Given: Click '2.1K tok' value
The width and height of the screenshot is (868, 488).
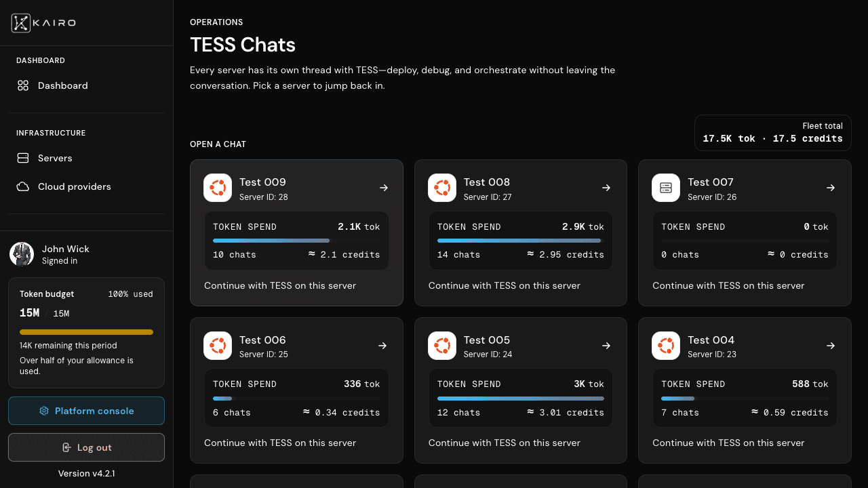Looking at the screenshot, I should click(x=359, y=227).
